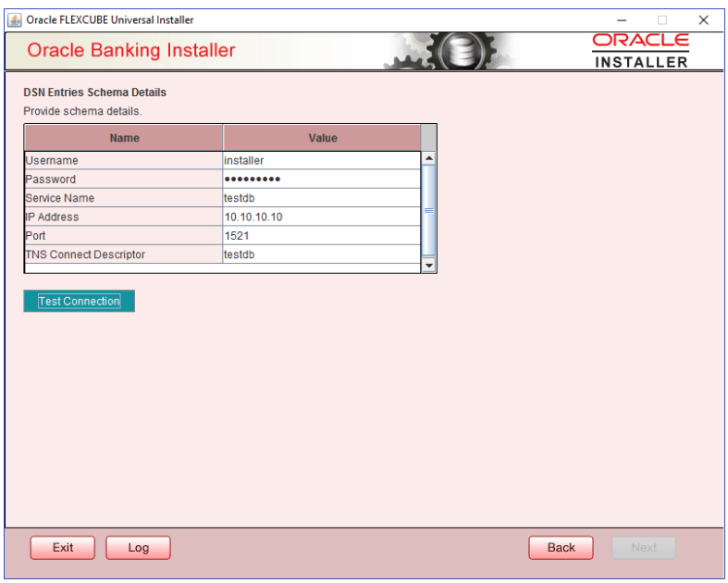The width and height of the screenshot is (728, 583).
Task: Click the greyed-out Next button
Action: 644,548
